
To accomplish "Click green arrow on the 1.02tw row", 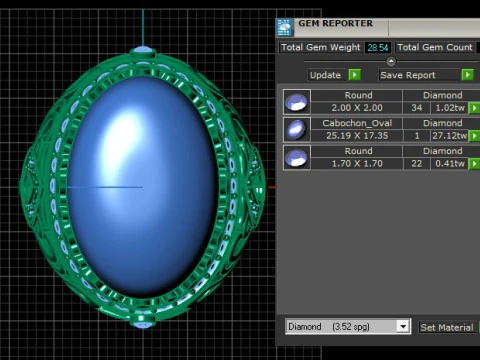I will (x=474, y=108).
